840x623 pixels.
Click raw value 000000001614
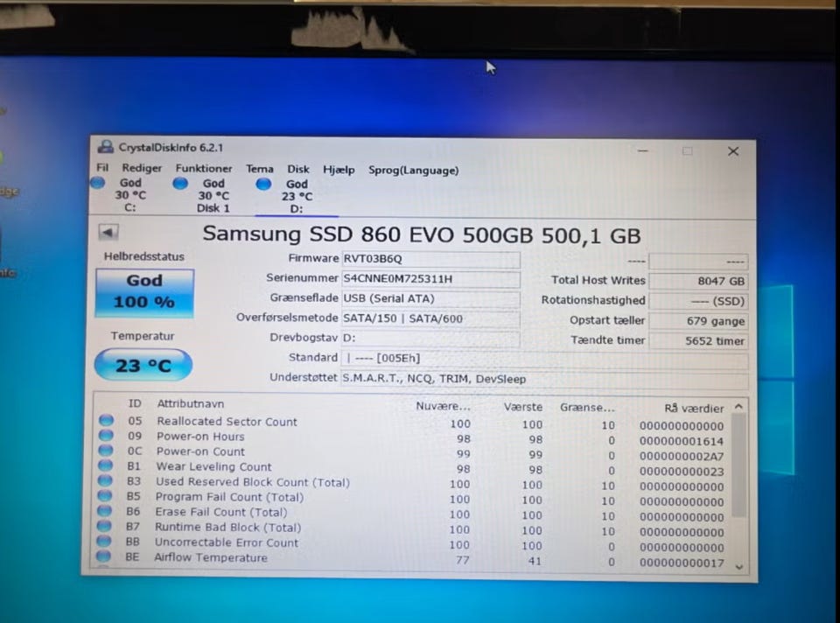682,441
